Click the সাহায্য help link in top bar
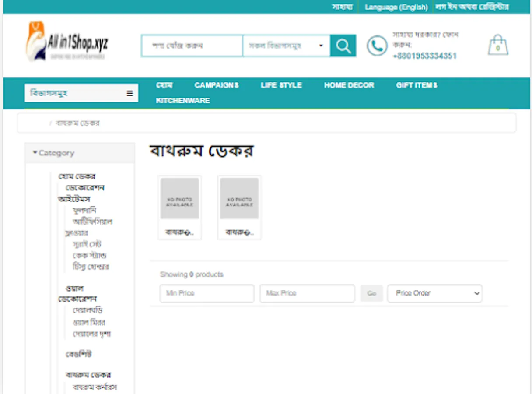Viewport: 532px width, 394px height. coord(342,7)
